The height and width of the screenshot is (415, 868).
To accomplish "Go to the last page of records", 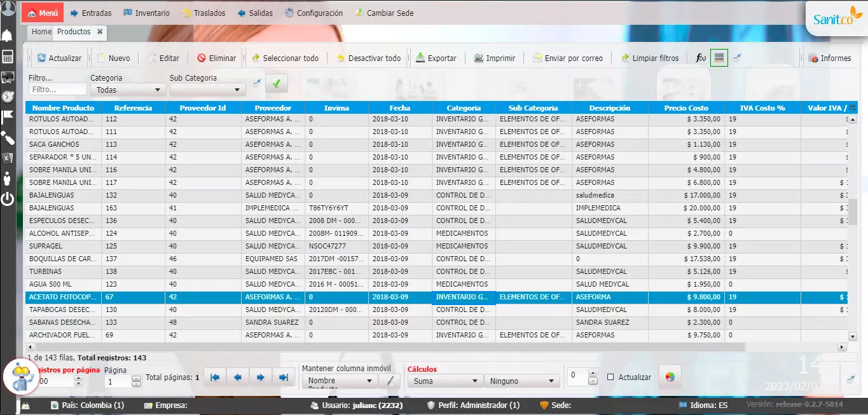I will 284,378.
